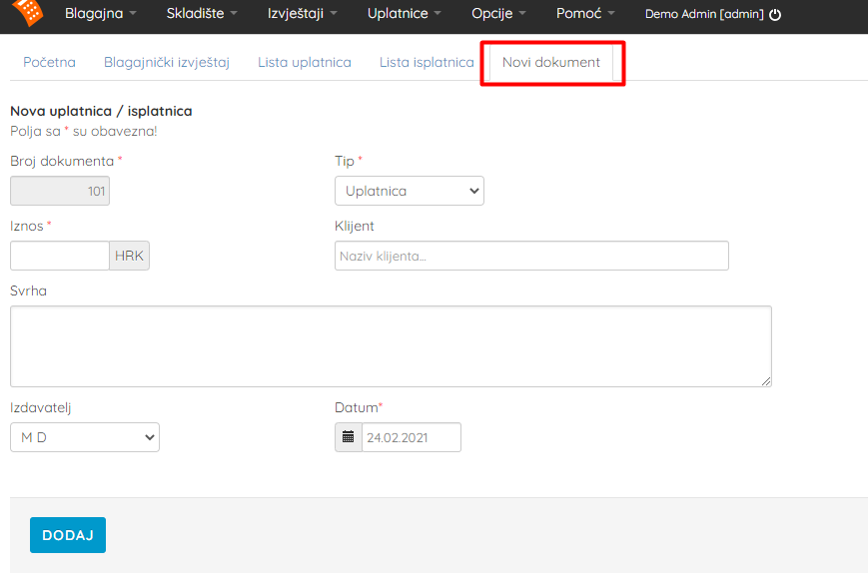Select the Novi dokument tab

click(x=551, y=62)
